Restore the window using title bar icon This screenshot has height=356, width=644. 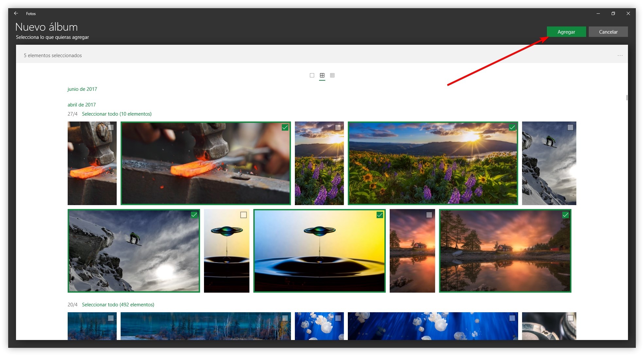tap(613, 13)
